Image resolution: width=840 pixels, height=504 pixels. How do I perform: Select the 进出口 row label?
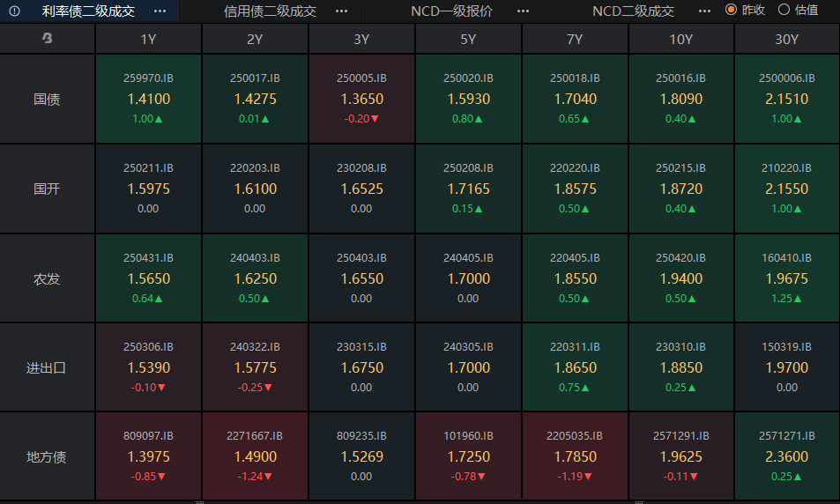[x=47, y=368]
